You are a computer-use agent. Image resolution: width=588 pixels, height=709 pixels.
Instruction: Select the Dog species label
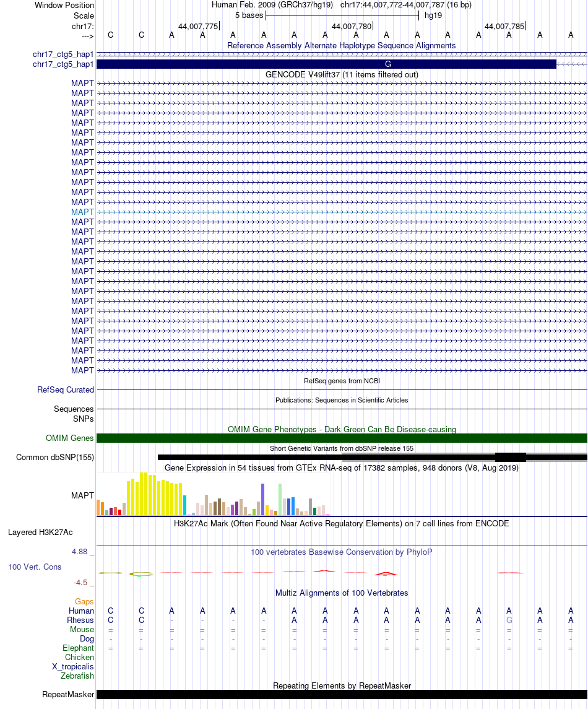tap(87, 639)
